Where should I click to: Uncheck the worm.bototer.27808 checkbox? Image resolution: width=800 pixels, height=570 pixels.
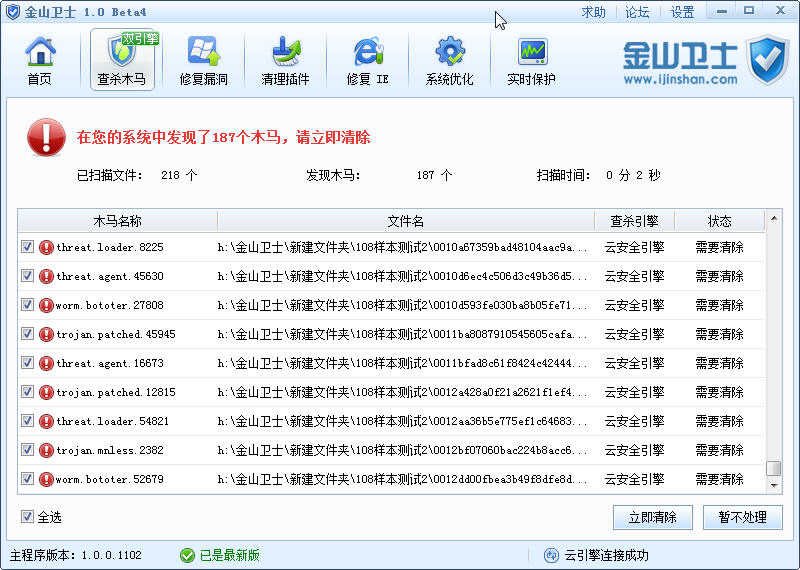(x=28, y=305)
